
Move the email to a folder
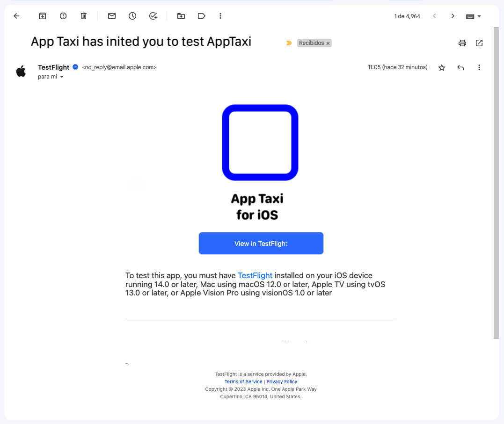[x=181, y=16]
